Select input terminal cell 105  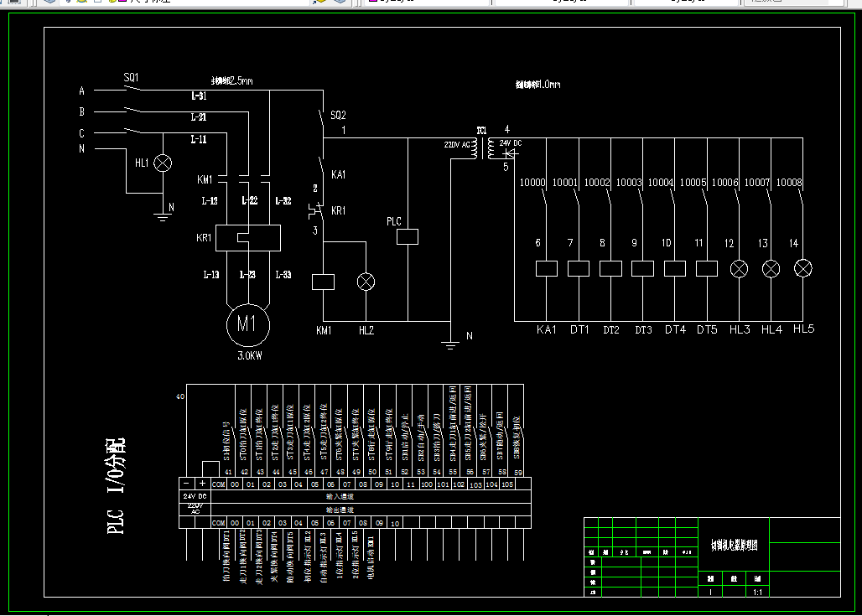pyautogui.click(x=507, y=484)
